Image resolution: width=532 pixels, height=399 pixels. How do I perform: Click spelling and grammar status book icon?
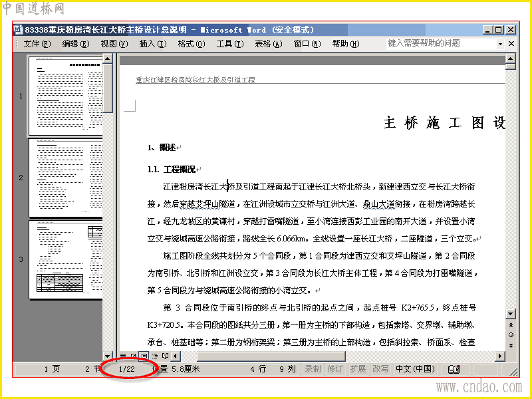454,369
